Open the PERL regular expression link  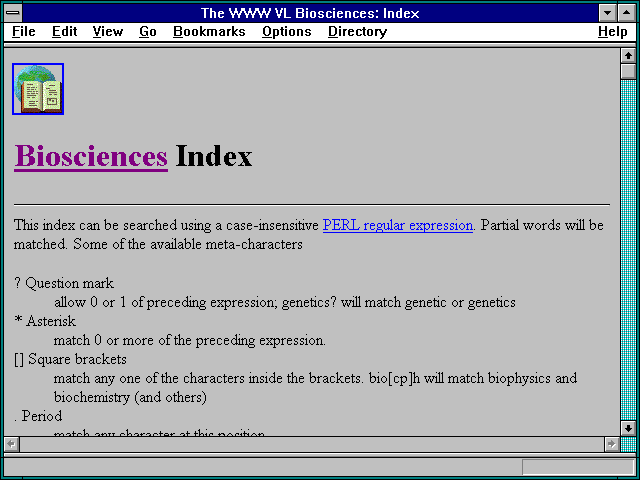click(398, 225)
